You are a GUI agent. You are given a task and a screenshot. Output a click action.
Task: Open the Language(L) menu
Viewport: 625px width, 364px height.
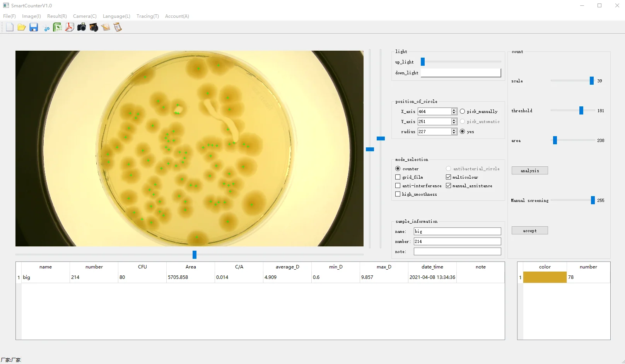116,16
